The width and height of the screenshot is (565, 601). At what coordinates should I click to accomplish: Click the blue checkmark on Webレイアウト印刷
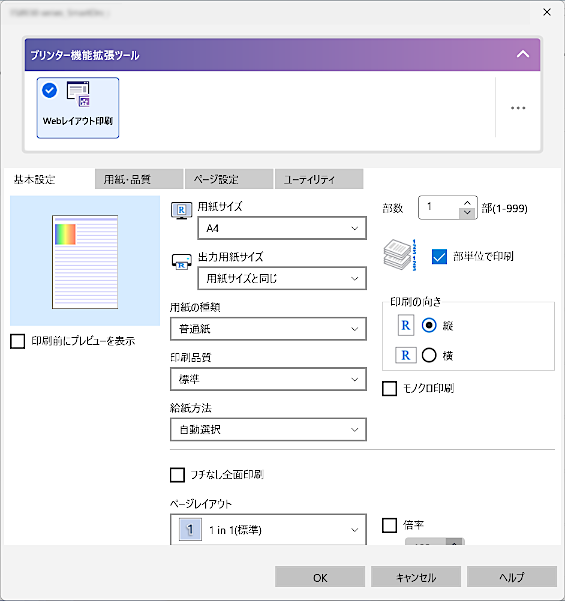tap(49, 90)
